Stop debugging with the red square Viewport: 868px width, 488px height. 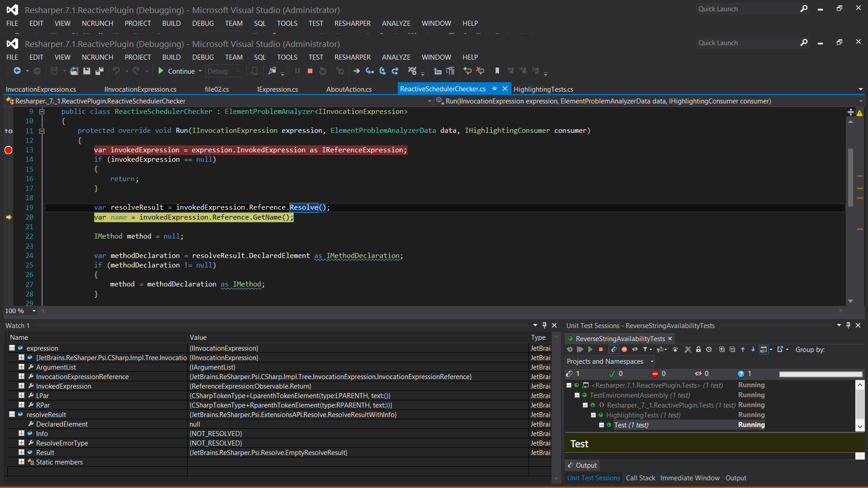310,71
